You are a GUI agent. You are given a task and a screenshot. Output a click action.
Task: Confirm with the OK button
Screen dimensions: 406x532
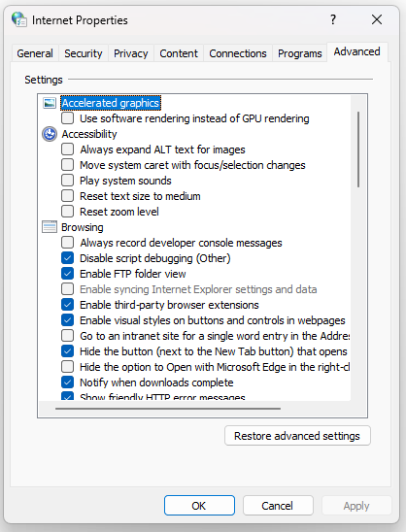click(199, 506)
